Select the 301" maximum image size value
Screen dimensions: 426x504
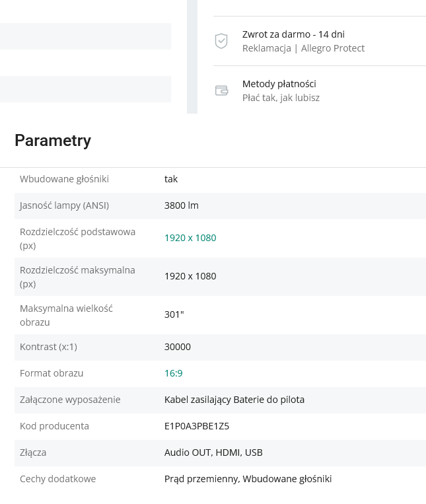[x=174, y=314]
